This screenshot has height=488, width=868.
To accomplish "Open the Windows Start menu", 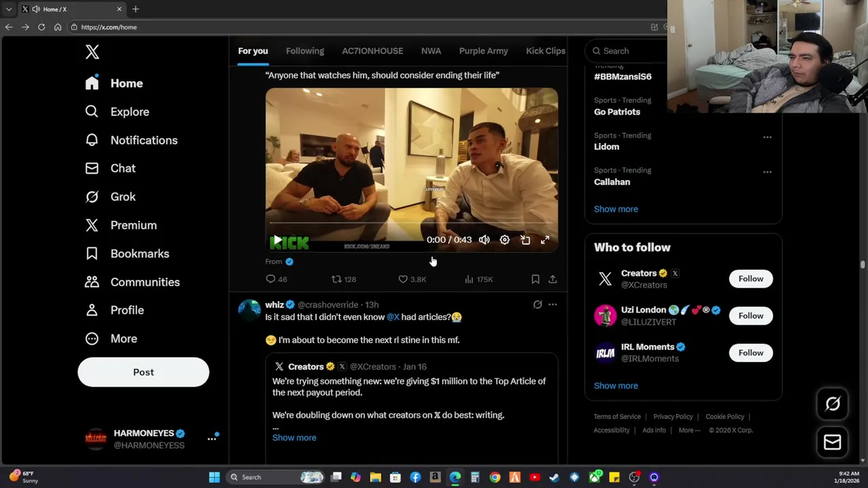I will [x=214, y=477].
